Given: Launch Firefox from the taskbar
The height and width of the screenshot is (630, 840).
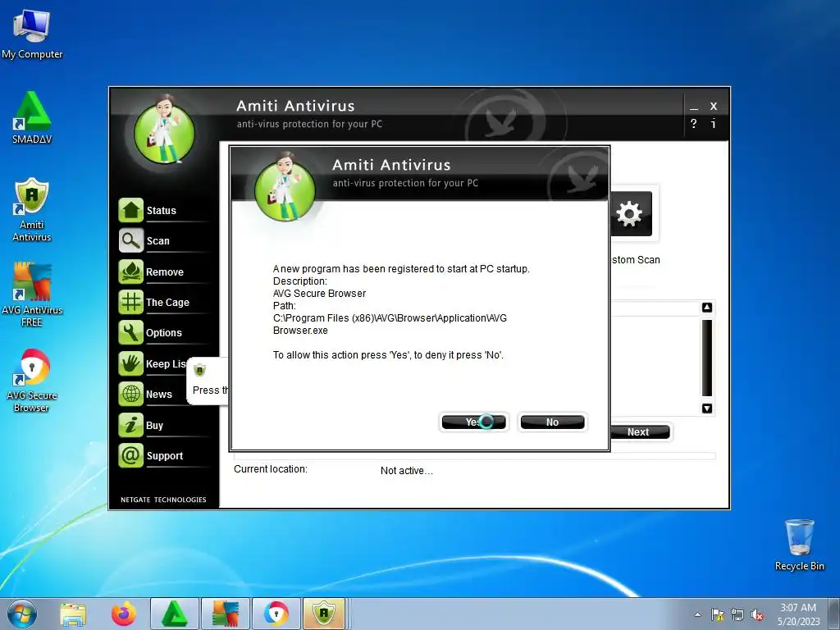Looking at the screenshot, I should (124, 614).
